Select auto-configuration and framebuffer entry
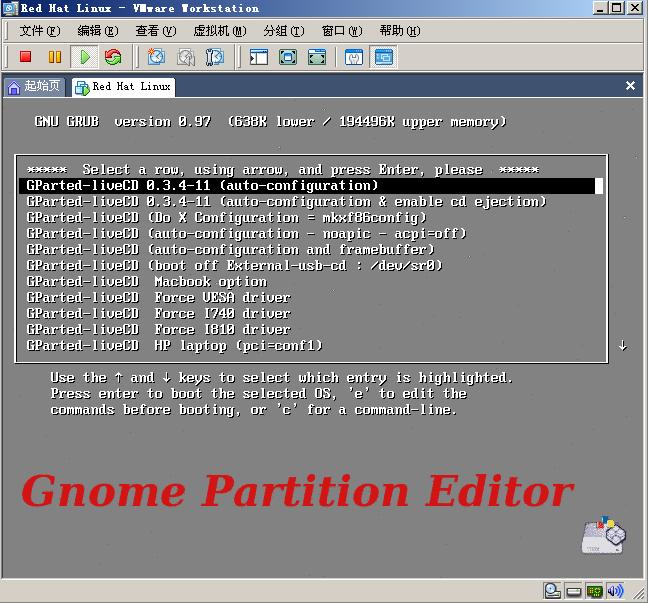 (x=311, y=250)
